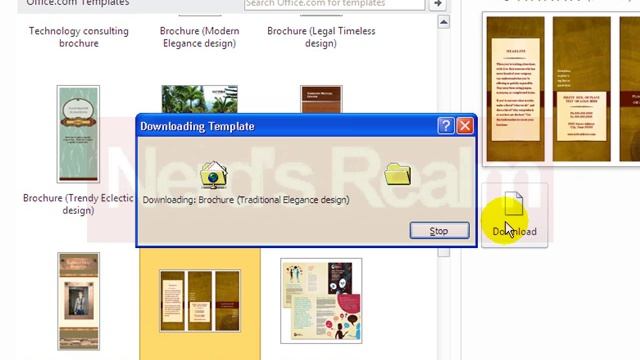This screenshot has width=640, height=360.
Task: Select Brochure (Legal Timeless design) label
Action: (x=321, y=37)
